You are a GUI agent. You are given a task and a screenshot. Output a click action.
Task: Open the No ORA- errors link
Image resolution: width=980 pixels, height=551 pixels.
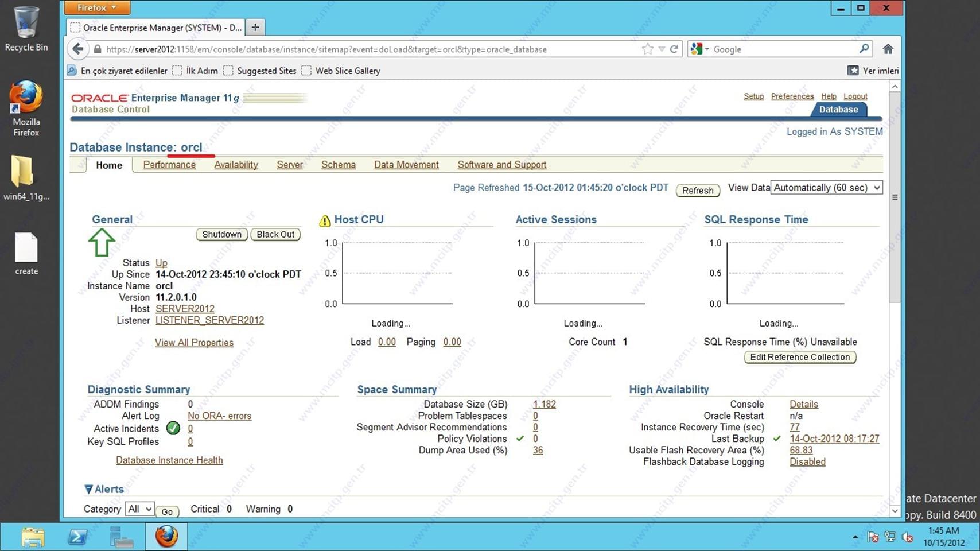click(219, 416)
